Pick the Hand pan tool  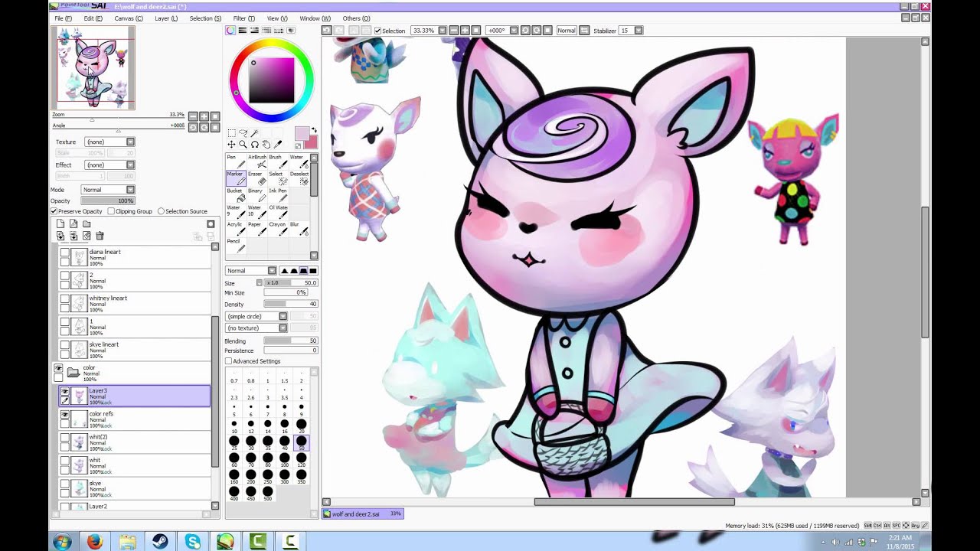pos(266,145)
